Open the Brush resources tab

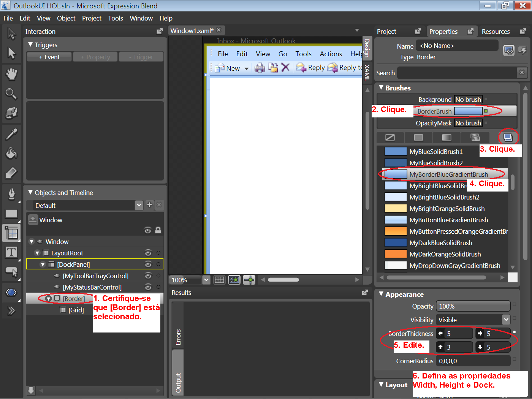pyautogui.click(x=508, y=137)
